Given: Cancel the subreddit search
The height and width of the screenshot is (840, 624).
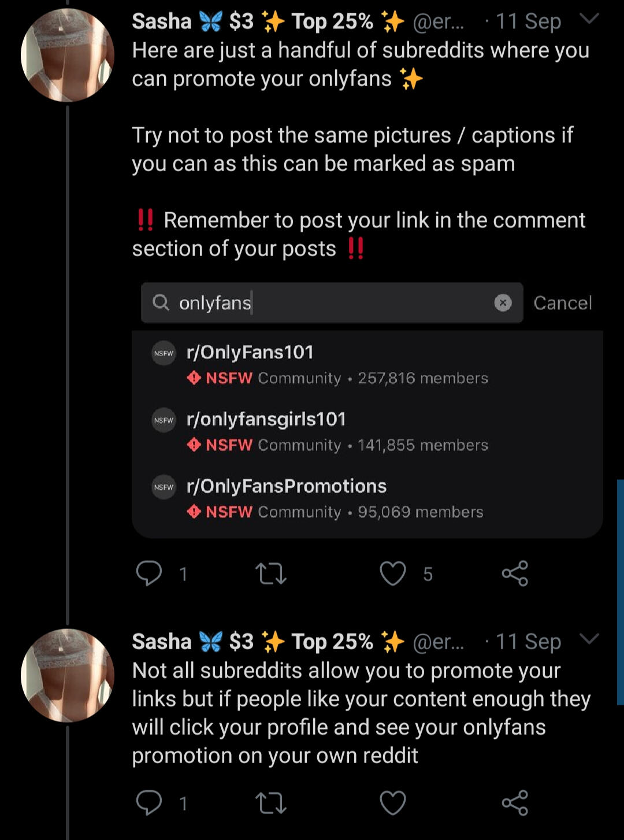Looking at the screenshot, I should 562,303.
